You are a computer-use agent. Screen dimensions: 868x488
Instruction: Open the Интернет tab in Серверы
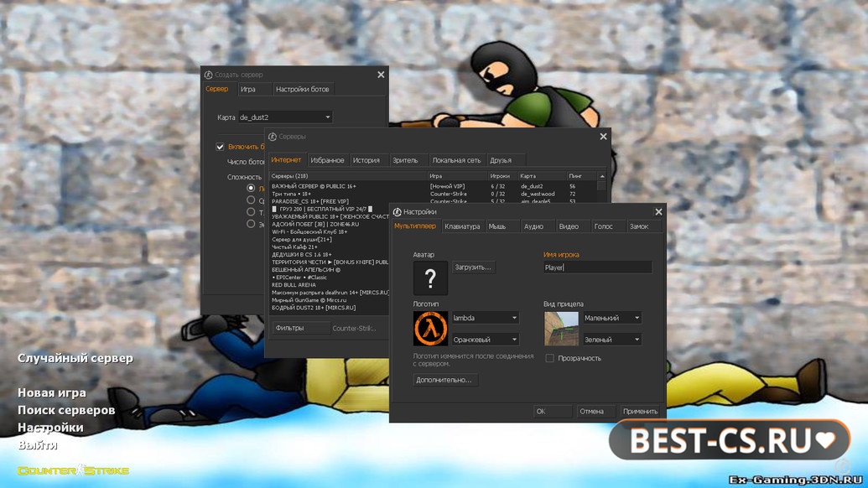286,160
